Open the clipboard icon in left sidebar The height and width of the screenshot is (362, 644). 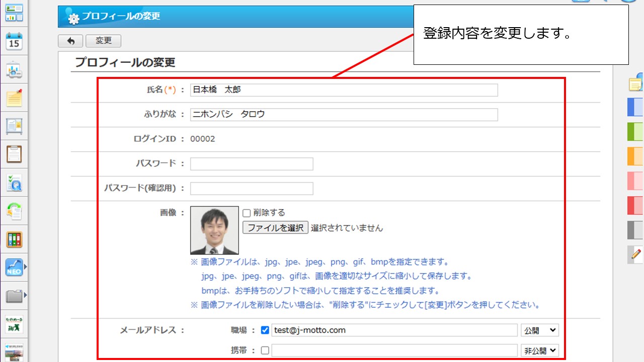[14, 154]
